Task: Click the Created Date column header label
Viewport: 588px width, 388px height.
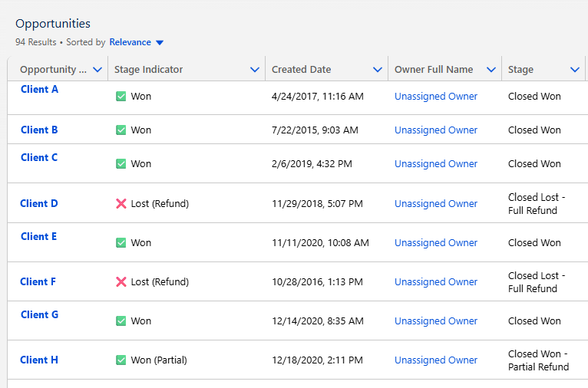Action: click(301, 70)
